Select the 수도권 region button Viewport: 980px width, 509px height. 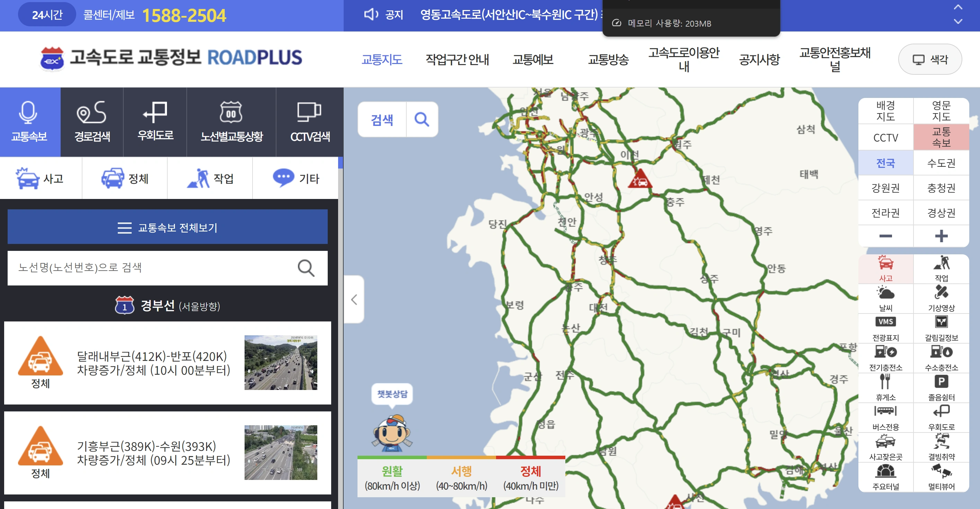[941, 163]
